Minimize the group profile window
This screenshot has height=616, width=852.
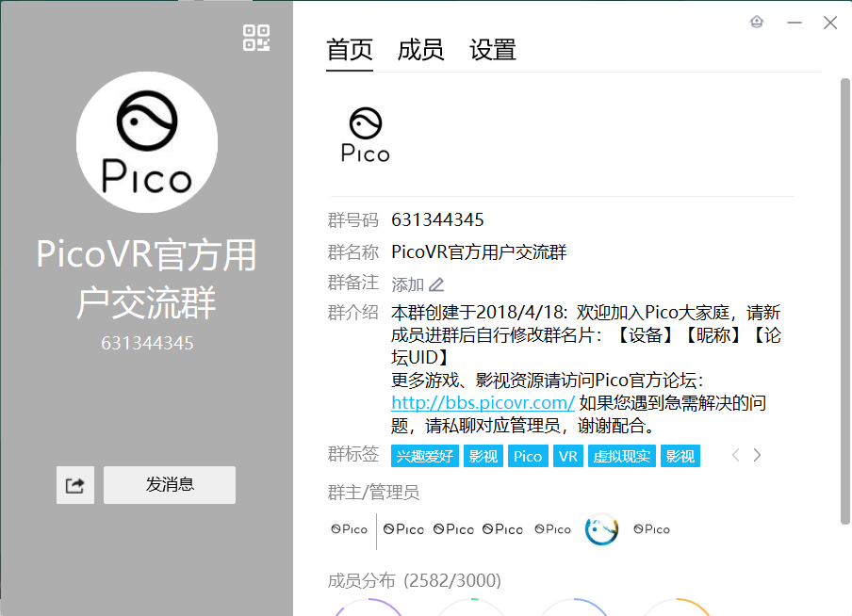795,23
